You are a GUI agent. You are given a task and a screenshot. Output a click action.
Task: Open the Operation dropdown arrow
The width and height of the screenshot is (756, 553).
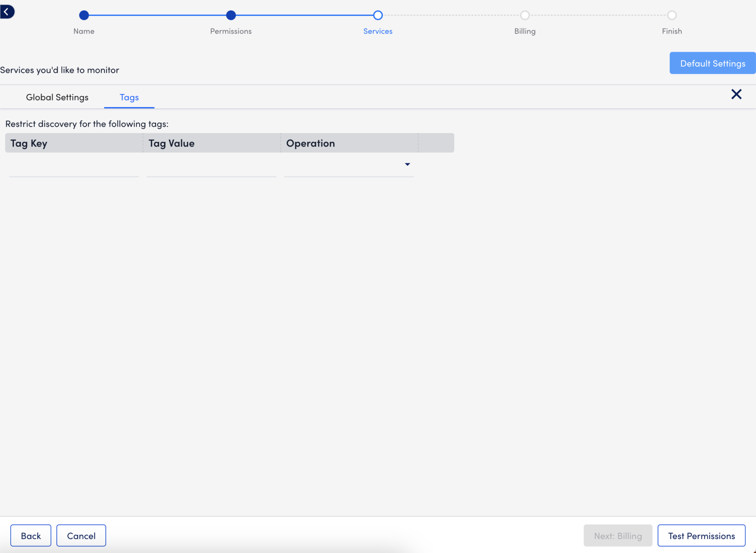click(x=407, y=165)
